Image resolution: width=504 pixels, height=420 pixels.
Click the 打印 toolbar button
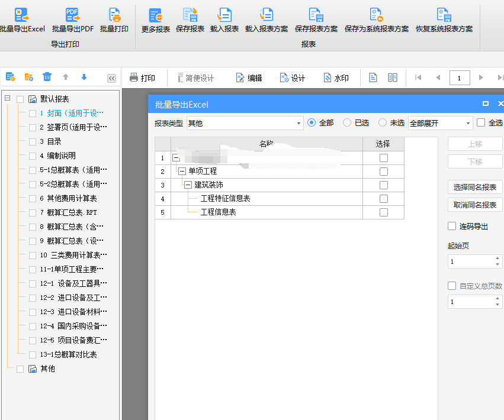142,77
